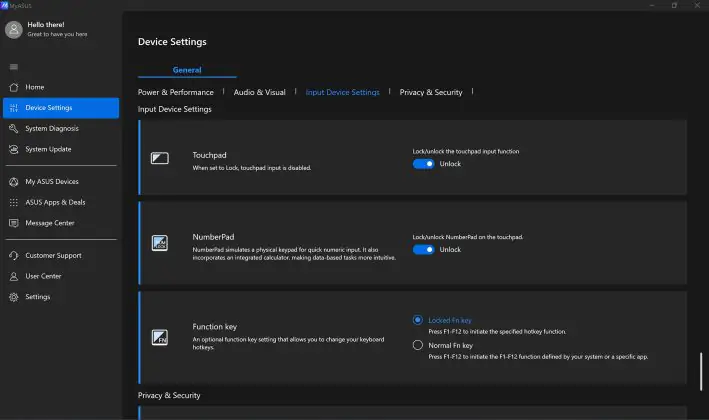Image resolution: width=709 pixels, height=420 pixels.
Task: Click the System Diagnosis magnifier icon
Action: 14,128
